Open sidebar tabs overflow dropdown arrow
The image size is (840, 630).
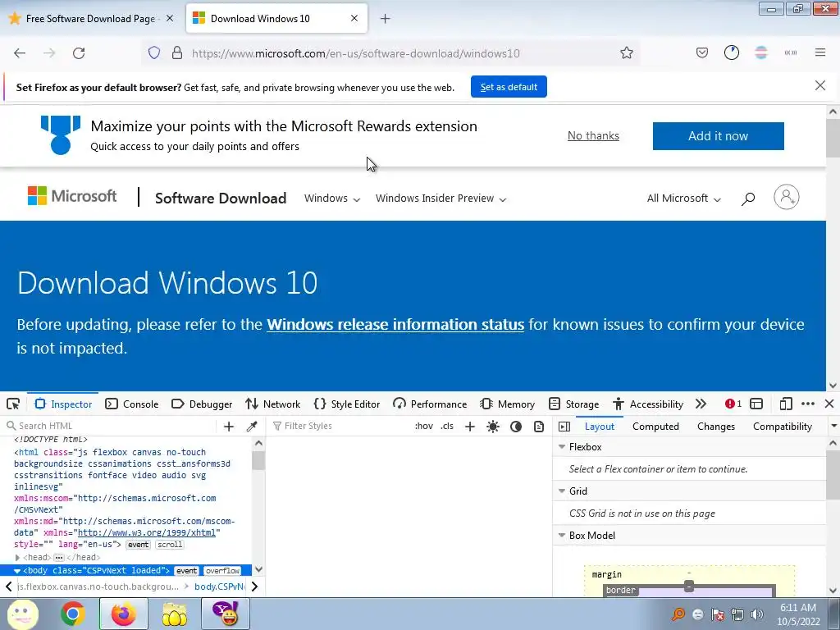[x=833, y=427]
